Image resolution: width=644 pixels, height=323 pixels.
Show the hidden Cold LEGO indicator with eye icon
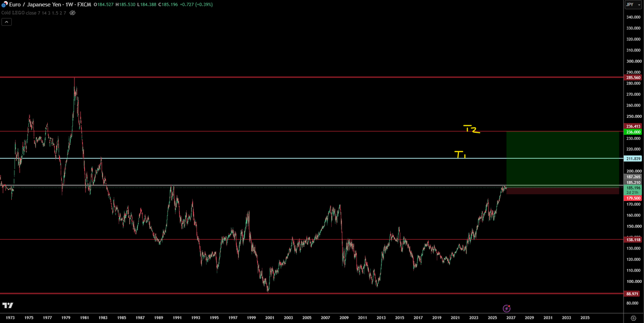[72, 12]
